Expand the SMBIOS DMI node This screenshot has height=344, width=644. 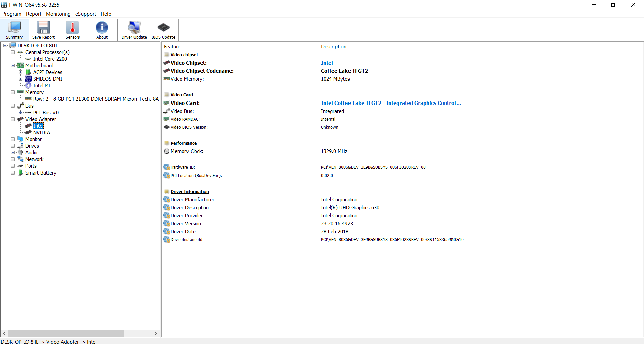21,79
